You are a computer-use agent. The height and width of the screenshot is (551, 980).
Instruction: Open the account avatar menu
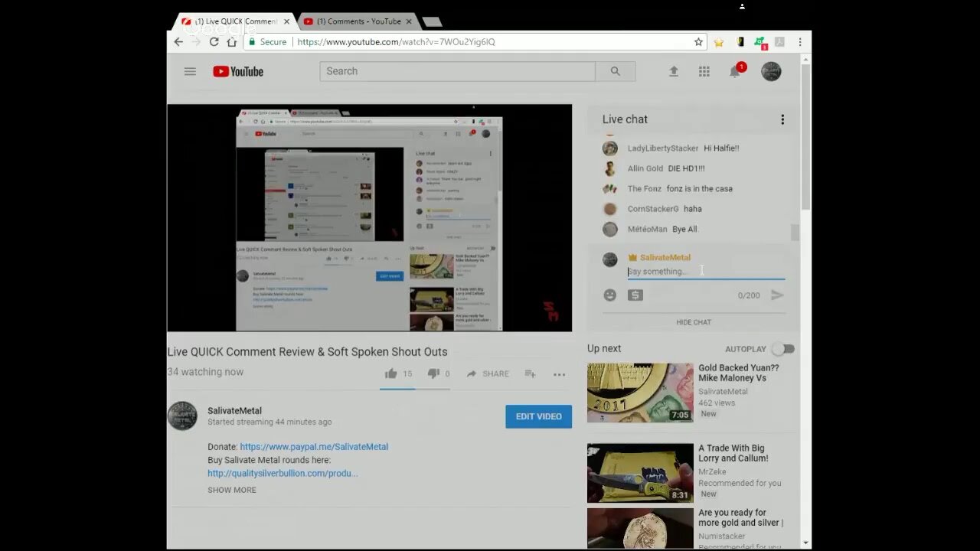click(771, 71)
